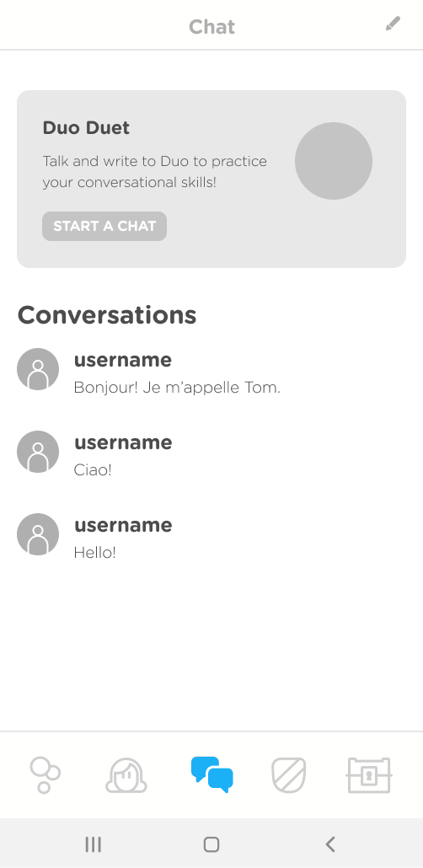This screenshot has height=868, width=423.
Task: Tap the Android back arrow
Action: [330, 844]
